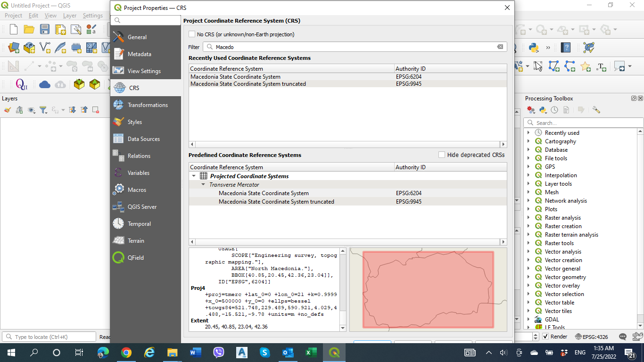Click the Create Text Annotation tool
This screenshot has height=362, width=644.
click(x=601, y=66)
